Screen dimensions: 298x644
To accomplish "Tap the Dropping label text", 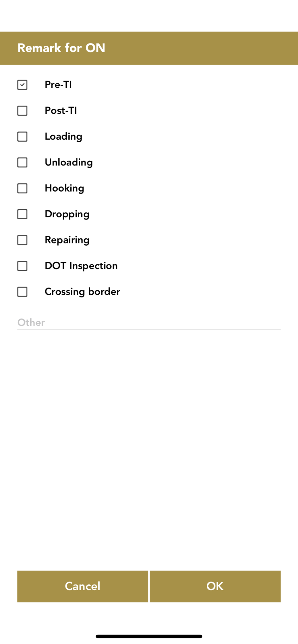I will pyautogui.click(x=67, y=214).
